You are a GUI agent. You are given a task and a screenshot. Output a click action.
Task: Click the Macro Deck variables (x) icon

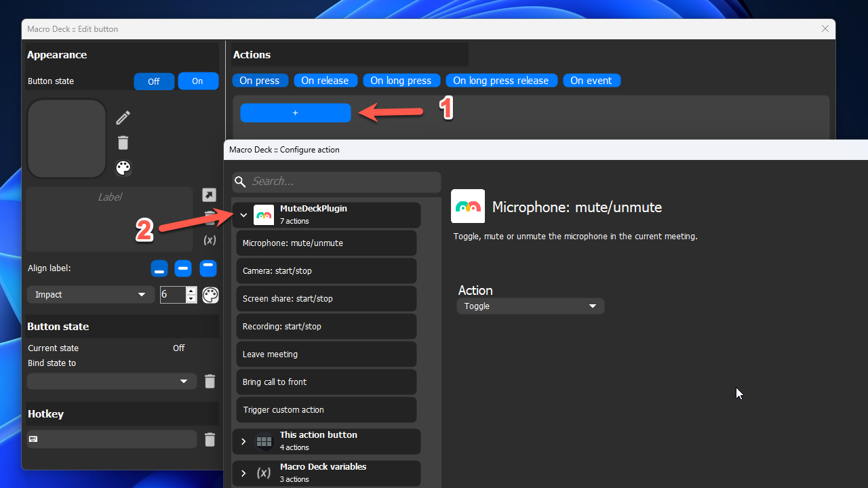[x=264, y=473]
